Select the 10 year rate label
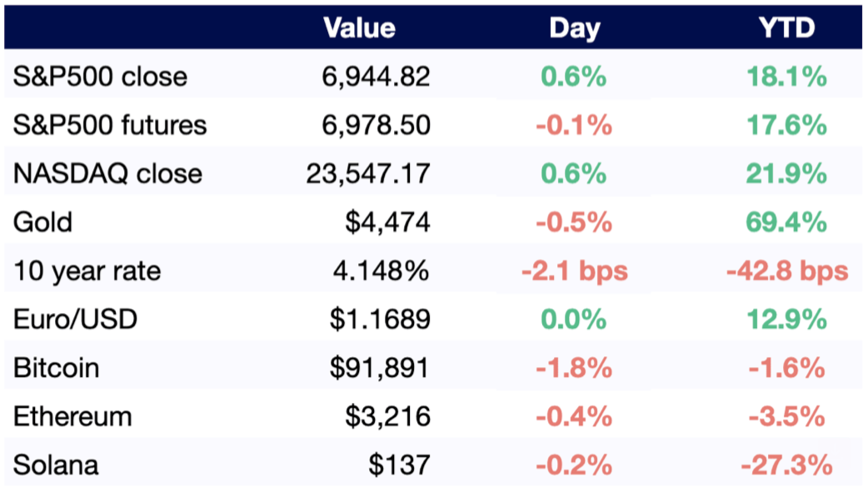The height and width of the screenshot is (492, 868). tap(87, 271)
